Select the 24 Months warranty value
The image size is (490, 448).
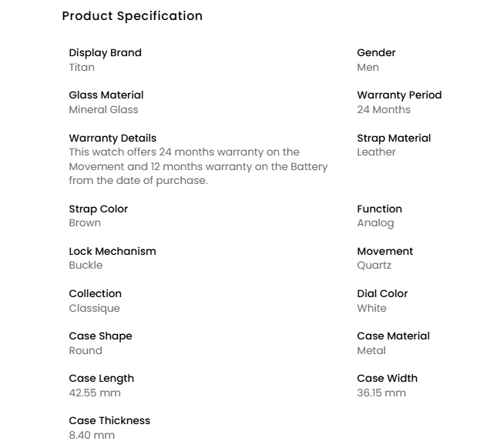pyautogui.click(x=384, y=109)
